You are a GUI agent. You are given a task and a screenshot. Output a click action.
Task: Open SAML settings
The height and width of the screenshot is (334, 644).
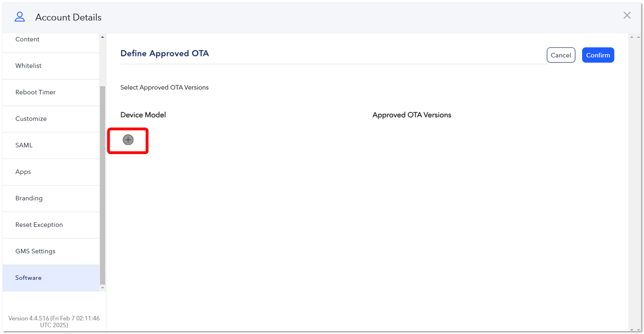pyautogui.click(x=51, y=145)
